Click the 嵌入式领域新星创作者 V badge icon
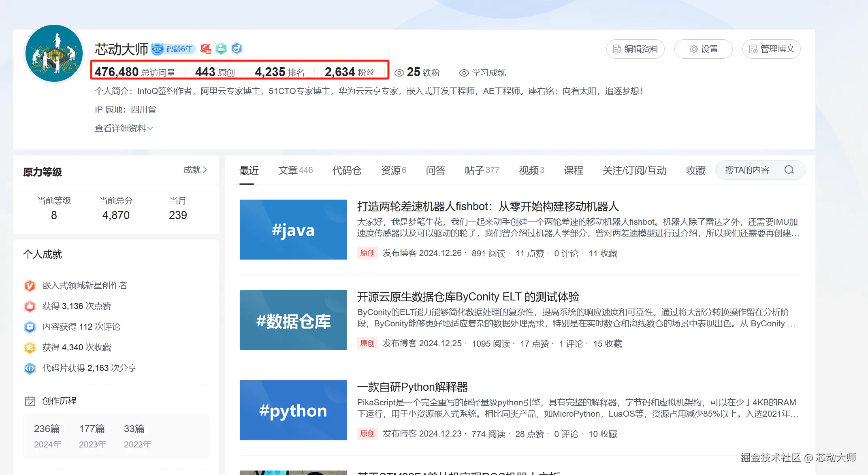868x475 pixels. pos(30,285)
